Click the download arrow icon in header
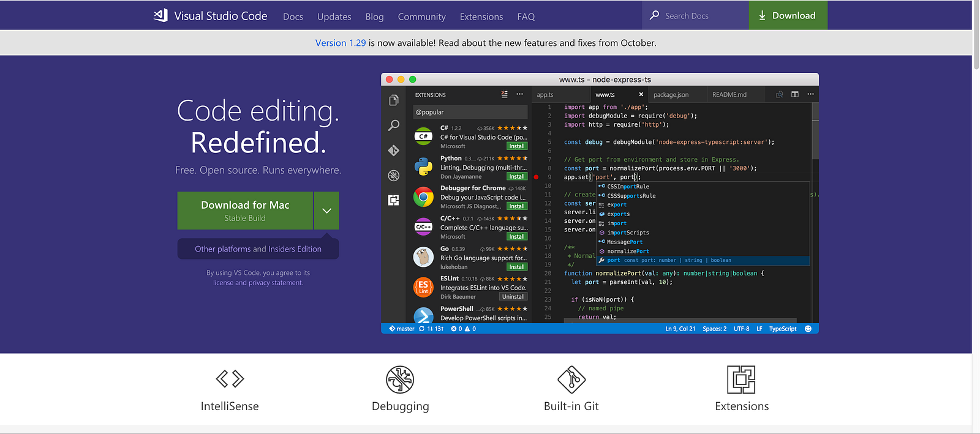This screenshot has height=434, width=980. pyautogui.click(x=763, y=15)
